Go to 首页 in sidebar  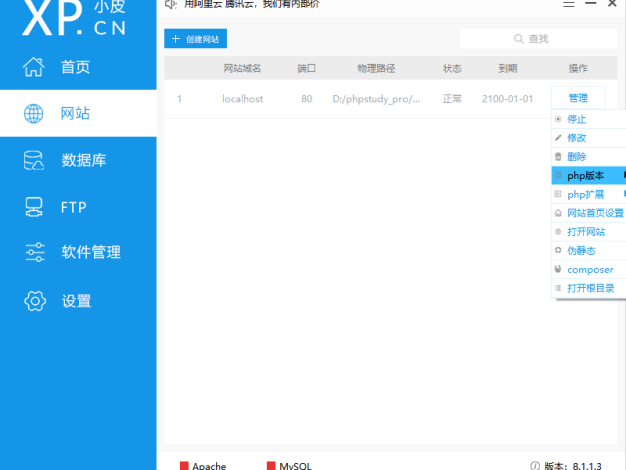[x=75, y=67]
